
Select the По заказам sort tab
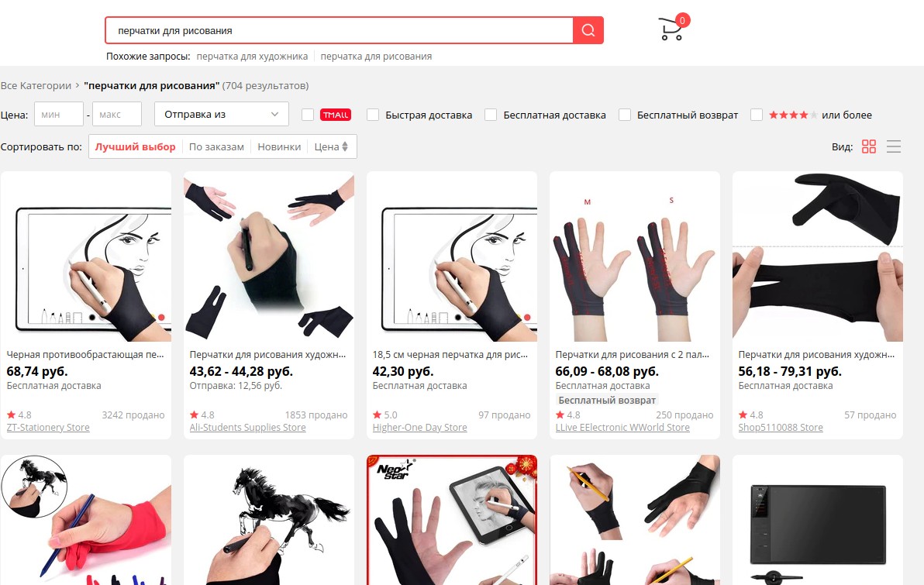click(216, 146)
